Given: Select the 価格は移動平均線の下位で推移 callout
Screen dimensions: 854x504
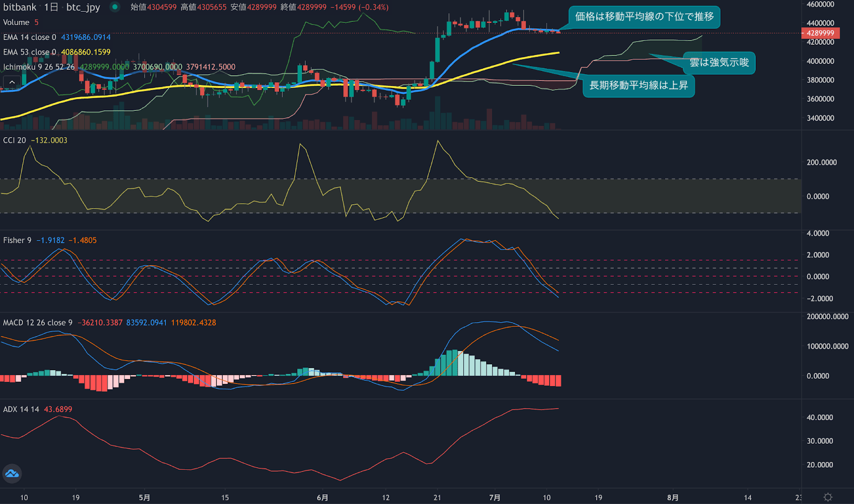Looking at the screenshot, I should (644, 17).
